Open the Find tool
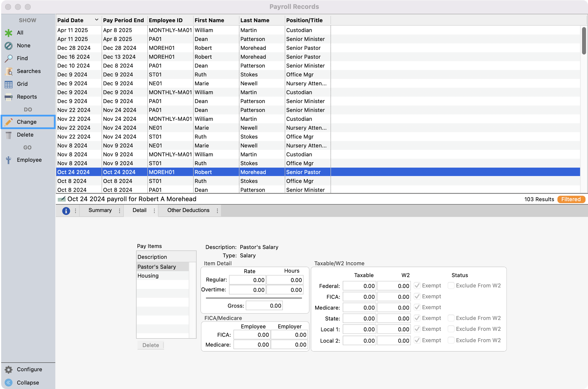Viewport: 588px width, 389px height. (x=9, y=58)
